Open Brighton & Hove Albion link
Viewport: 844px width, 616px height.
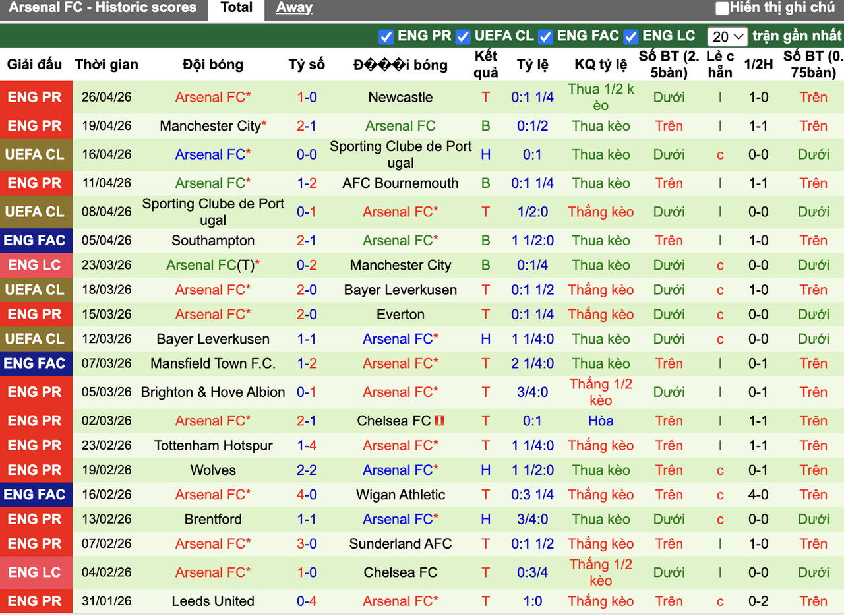pos(213,392)
